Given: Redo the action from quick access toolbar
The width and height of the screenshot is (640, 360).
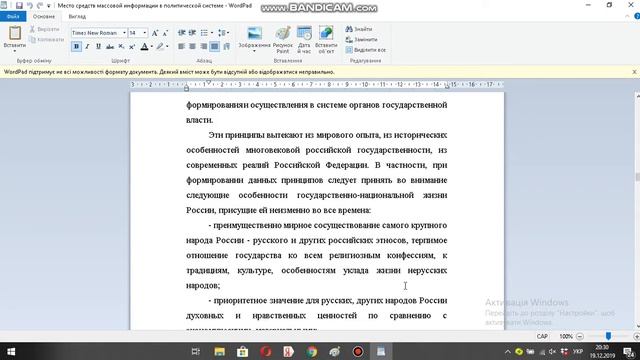Looking at the screenshot, I should [40, 6].
